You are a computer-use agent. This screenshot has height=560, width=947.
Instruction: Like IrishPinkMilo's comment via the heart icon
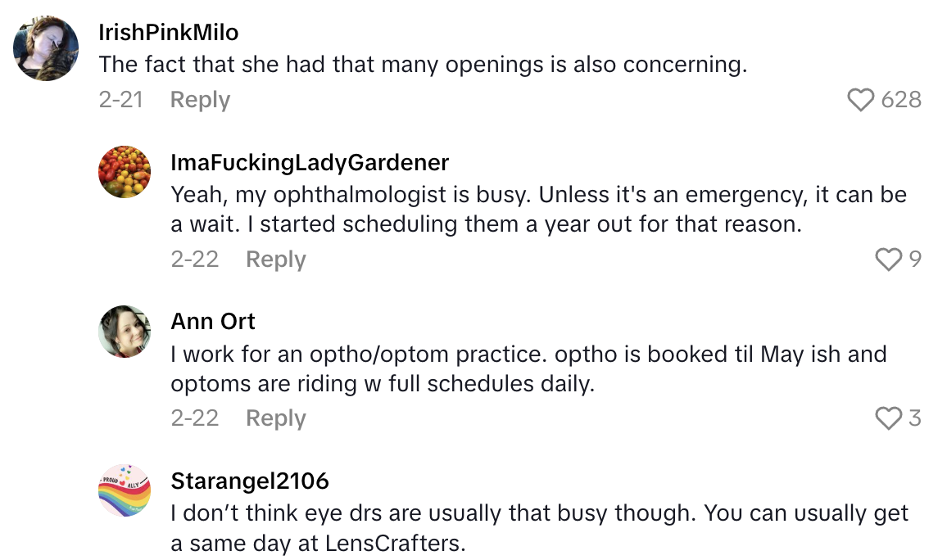tap(860, 99)
